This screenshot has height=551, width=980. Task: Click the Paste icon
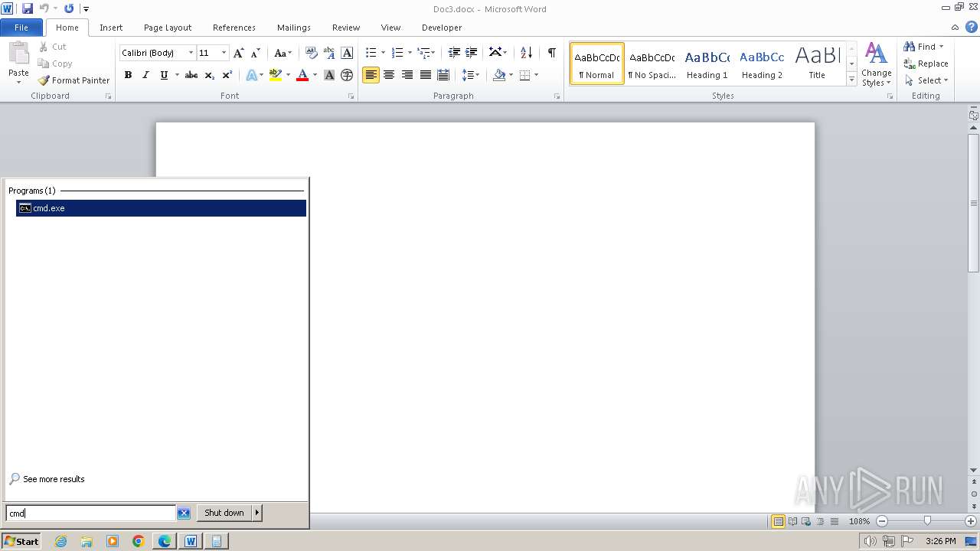[x=18, y=54]
